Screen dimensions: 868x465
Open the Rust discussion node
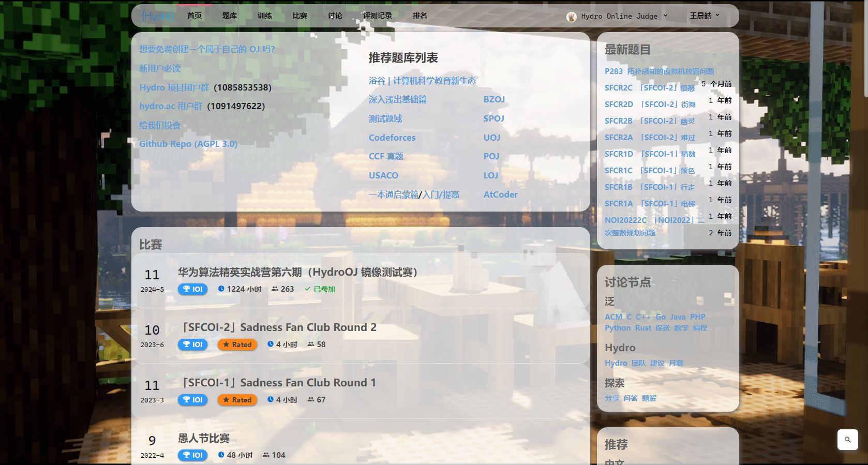tap(643, 328)
